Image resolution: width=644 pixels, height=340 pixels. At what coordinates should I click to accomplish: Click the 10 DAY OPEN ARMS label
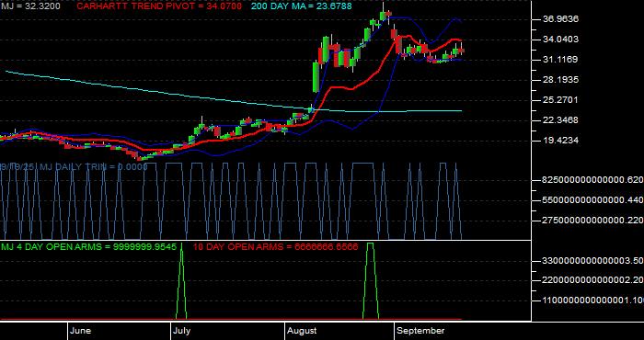[275, 246]
